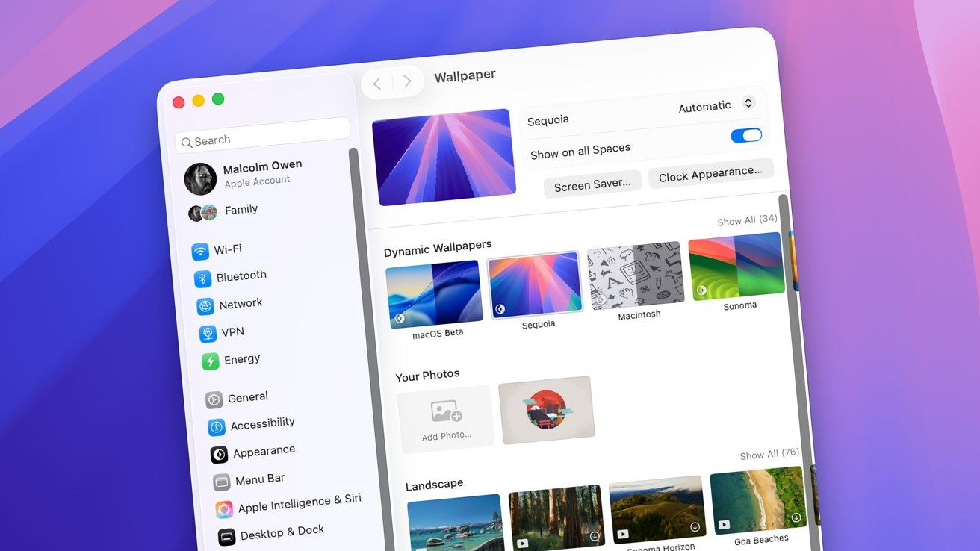980x551 pixels.
Task: Select the Accessibility icon
Action: 217,427
